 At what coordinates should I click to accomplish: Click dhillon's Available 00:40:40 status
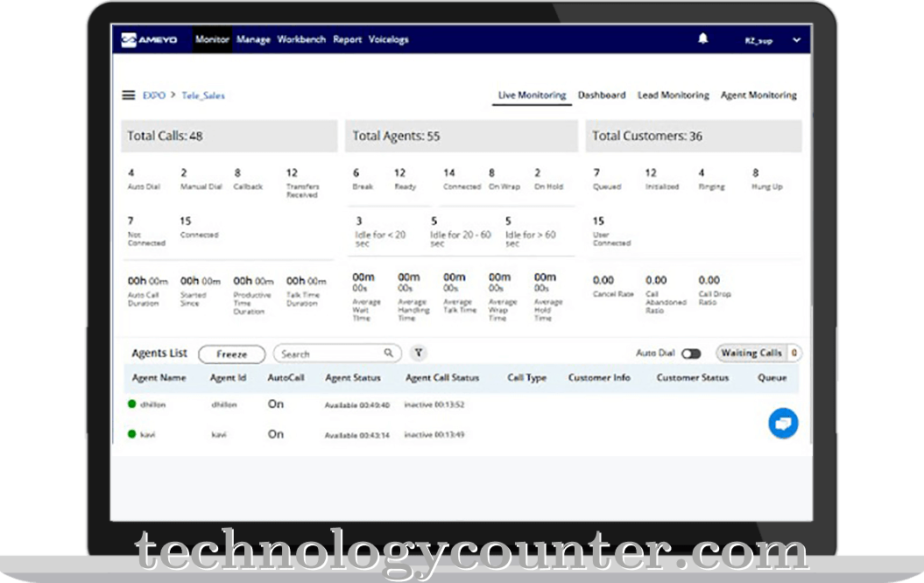click(x=357, y=405)
